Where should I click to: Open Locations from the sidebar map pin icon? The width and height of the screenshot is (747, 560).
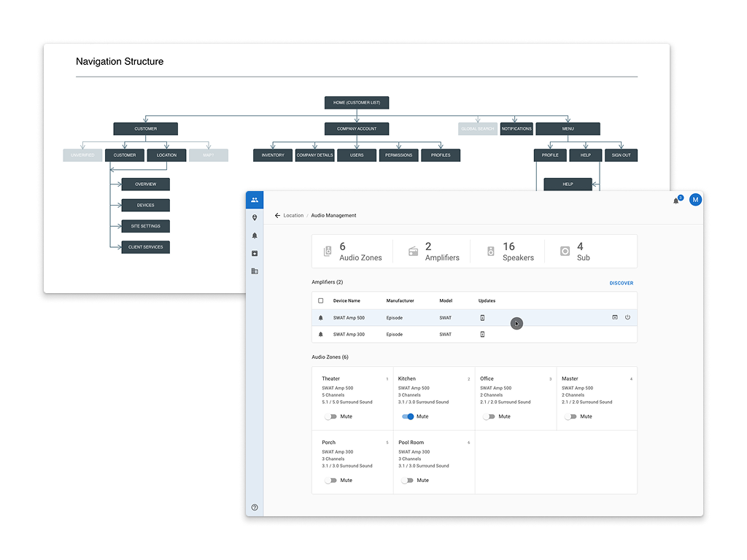[x=255, y=217]
